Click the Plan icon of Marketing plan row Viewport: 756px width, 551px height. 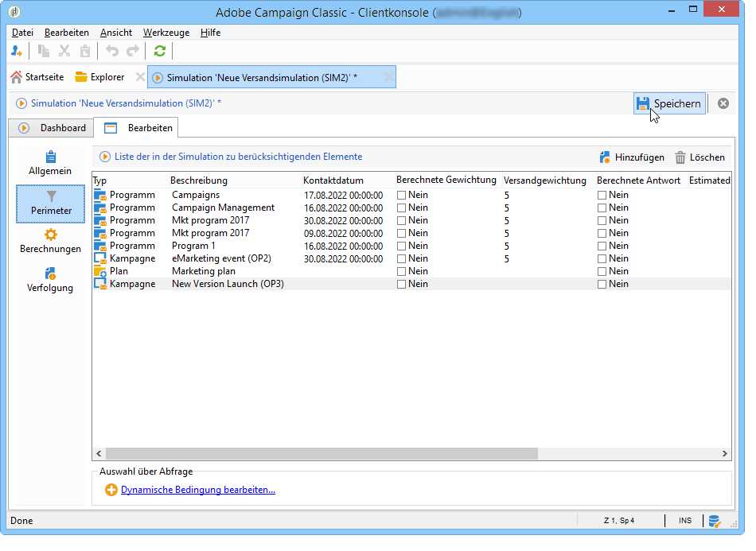(x=99, y=271)
